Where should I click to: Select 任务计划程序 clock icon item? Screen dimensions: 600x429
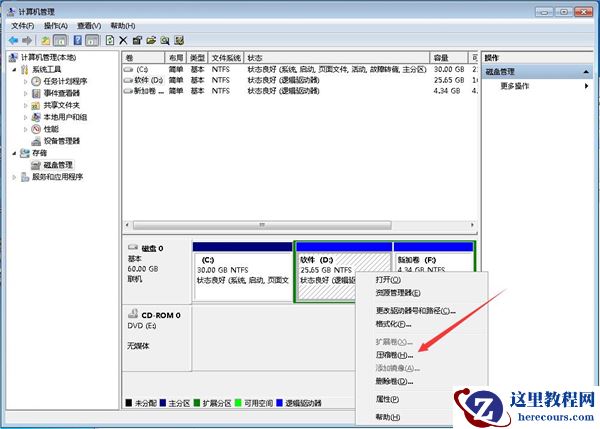point(65,81)
